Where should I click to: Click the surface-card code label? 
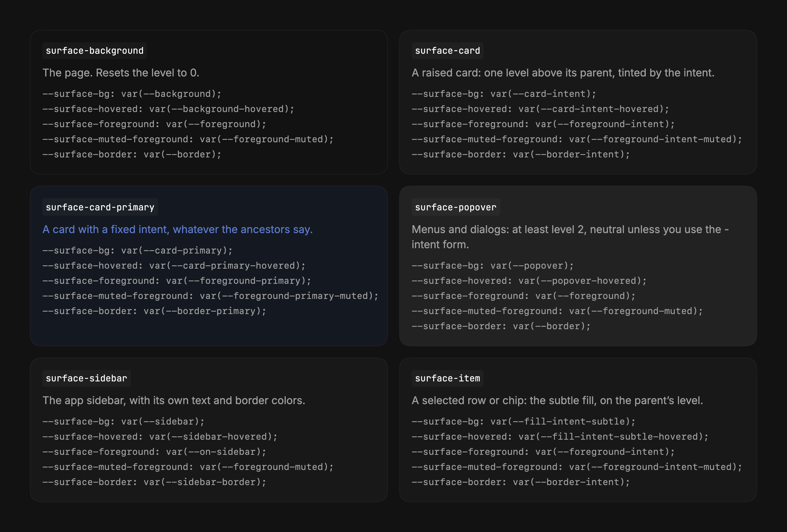(x=447, y=51)
